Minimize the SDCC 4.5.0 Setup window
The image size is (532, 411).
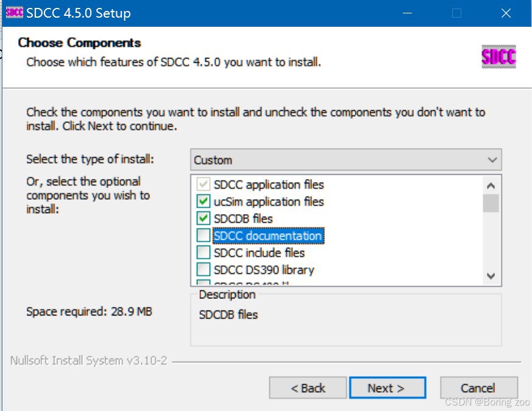pyautogui.click(x=407, y=13)
